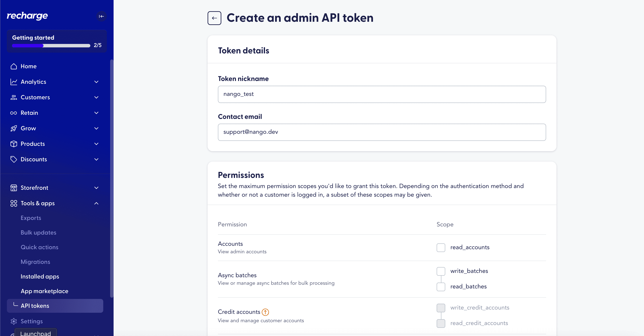Click the Grow rocket icon
Image resolution: width=644 pixels, height=336 pixels.
pyautogui.click(x=14, y=128)
